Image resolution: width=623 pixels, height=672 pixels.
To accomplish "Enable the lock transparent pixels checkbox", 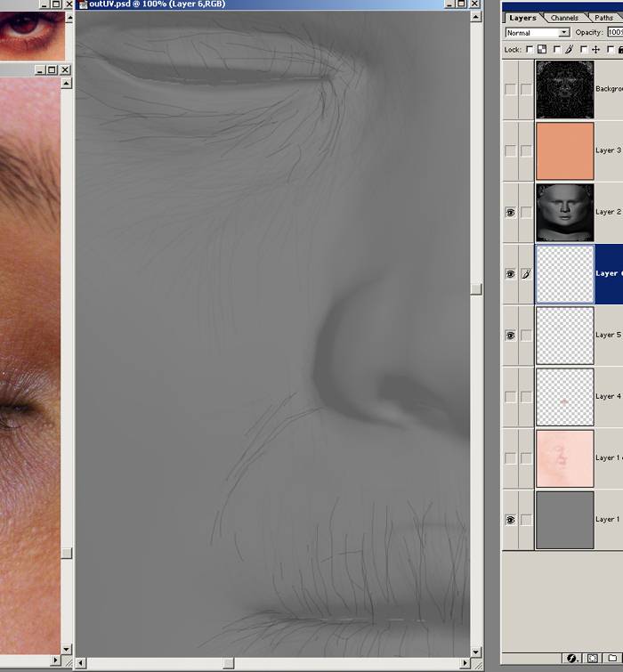I will (530, 50).
